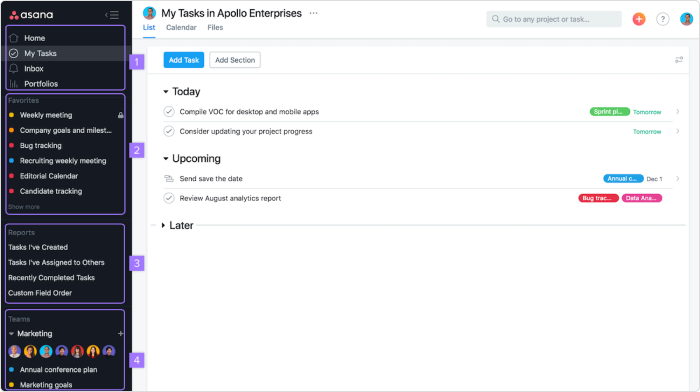
Task: Open Custom Field Order report
Action: click(x=40, y=293)
